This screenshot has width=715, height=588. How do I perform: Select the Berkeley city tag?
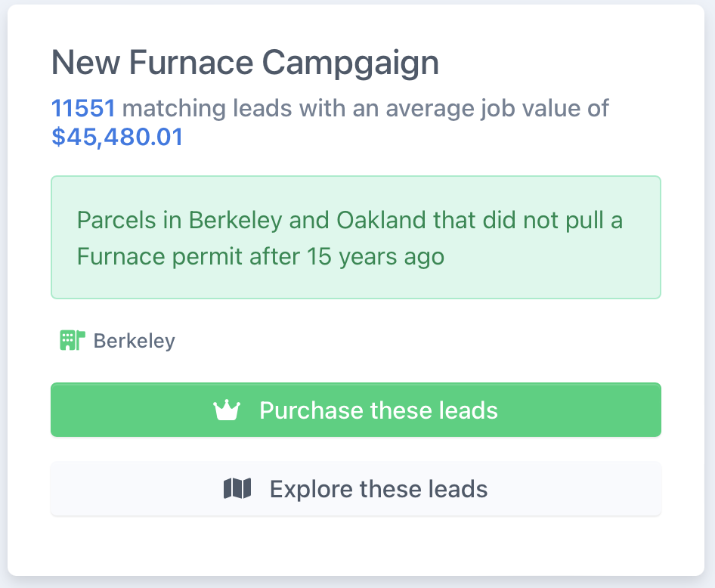[117, 341]
